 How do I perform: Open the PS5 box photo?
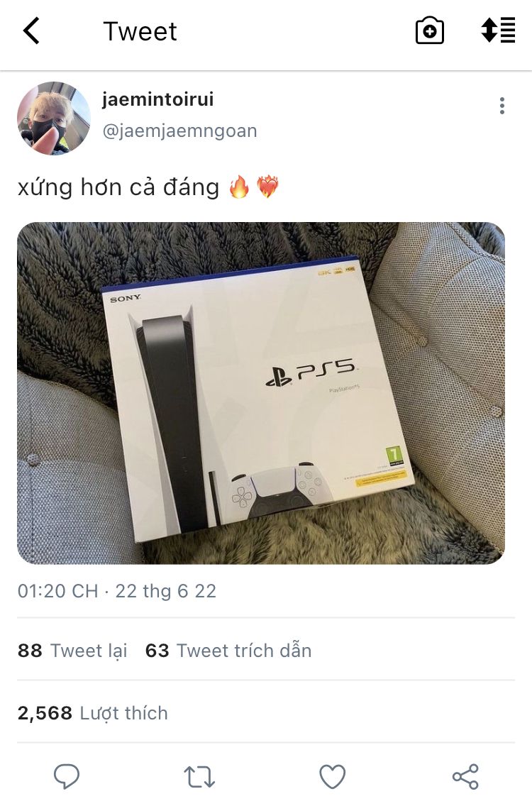point(261,393)
